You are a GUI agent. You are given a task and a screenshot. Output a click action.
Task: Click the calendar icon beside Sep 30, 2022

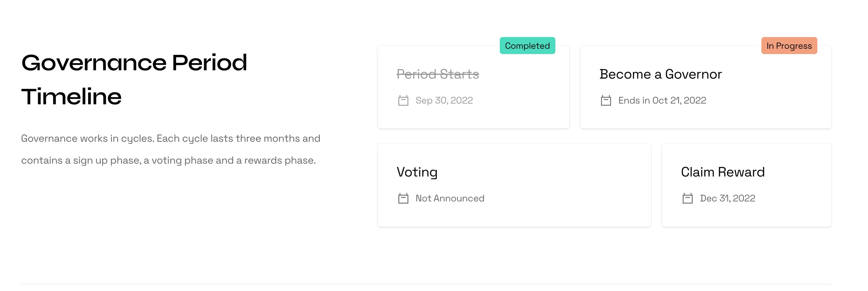tap(403, 101)
